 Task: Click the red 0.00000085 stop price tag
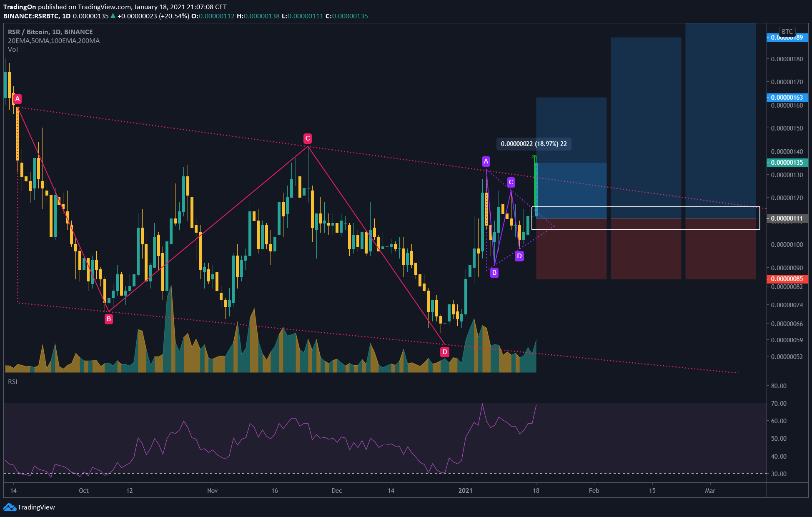787,279
